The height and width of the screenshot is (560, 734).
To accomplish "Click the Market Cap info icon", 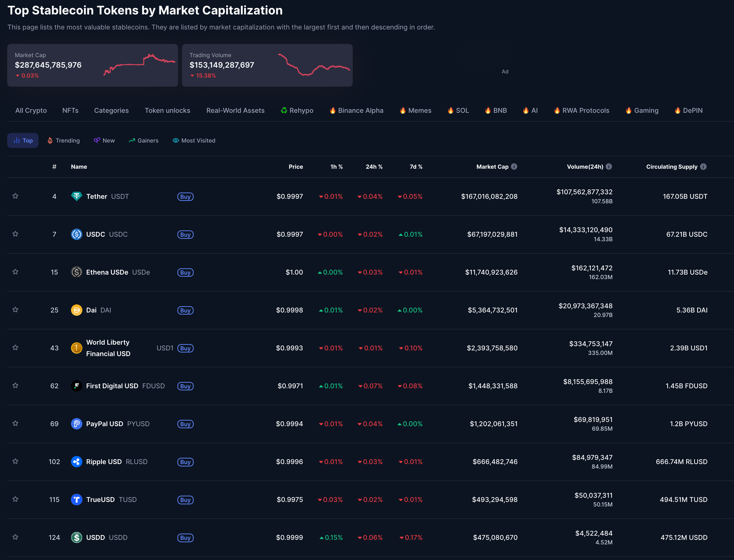I will (514, 167).
